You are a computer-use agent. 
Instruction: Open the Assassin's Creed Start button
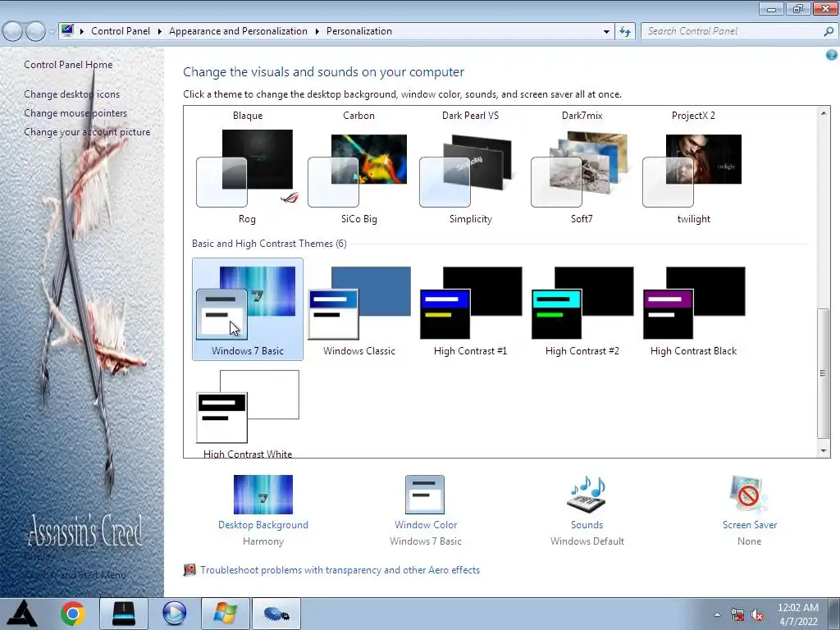(x=22, y=614)
